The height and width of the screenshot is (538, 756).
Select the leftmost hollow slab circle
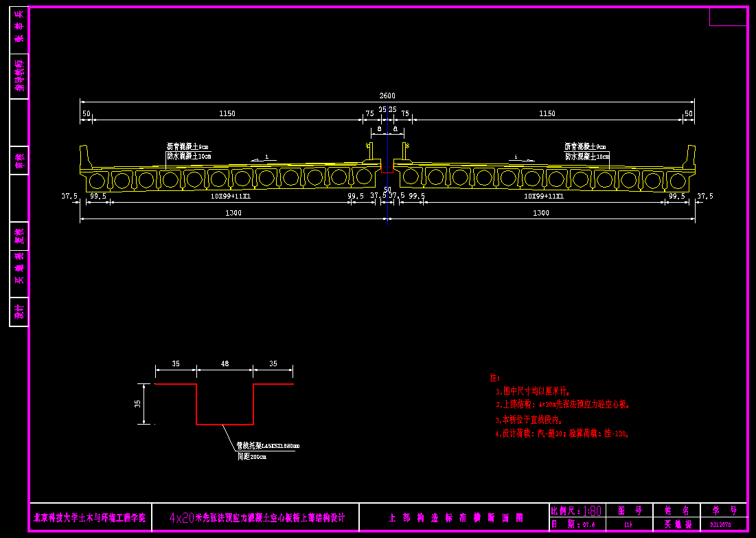[98, 181]
